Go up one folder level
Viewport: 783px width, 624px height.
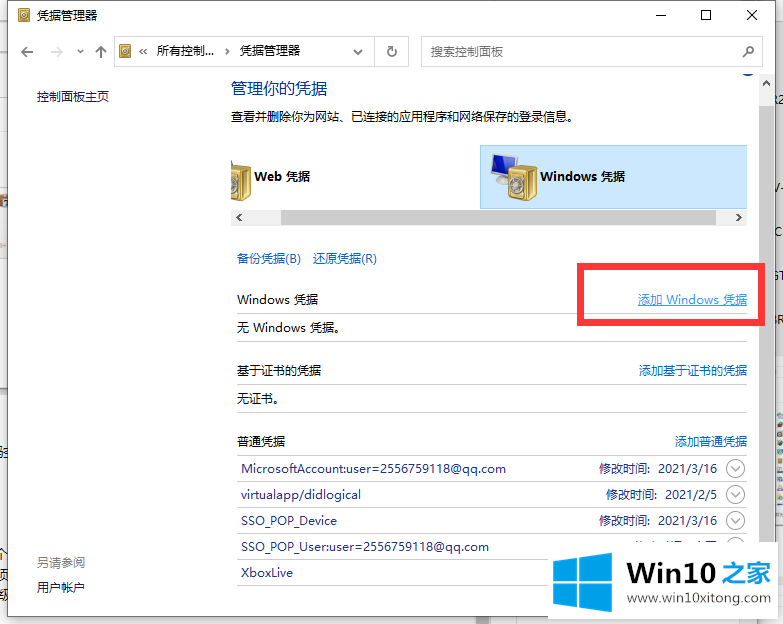(100, 52)
